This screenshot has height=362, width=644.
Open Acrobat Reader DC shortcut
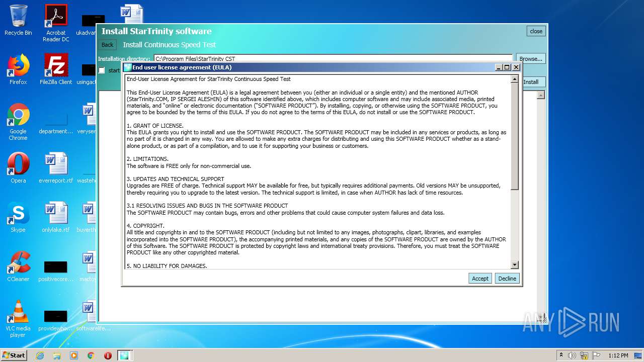coord(56,23)
